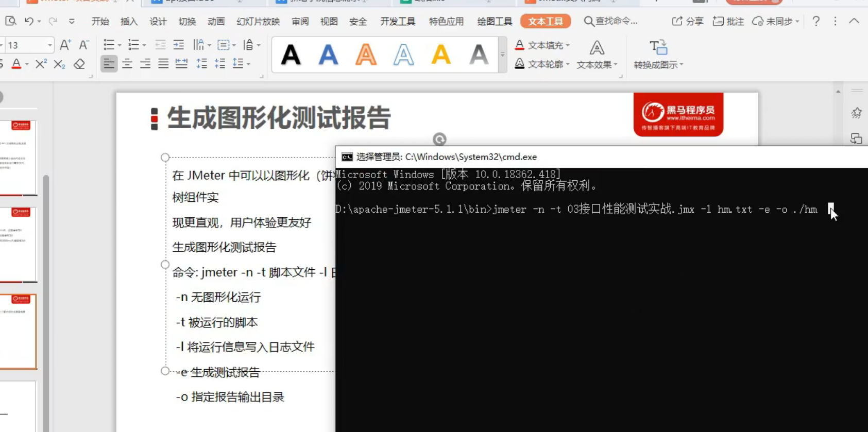
Task: Apply distributed alignment
Action: (x=181, y=64)
